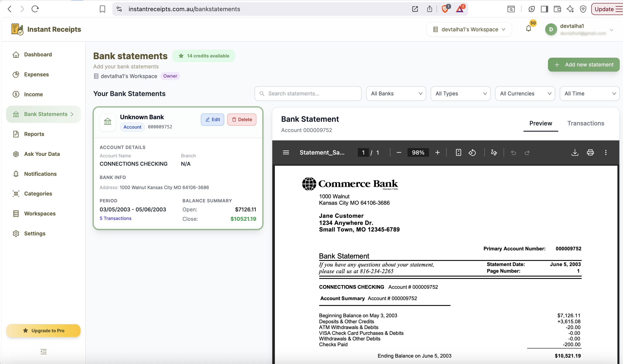Screen dimensions: 623x364
Task: Select the PDF draw annotation tool
Action: click(494, 153)
